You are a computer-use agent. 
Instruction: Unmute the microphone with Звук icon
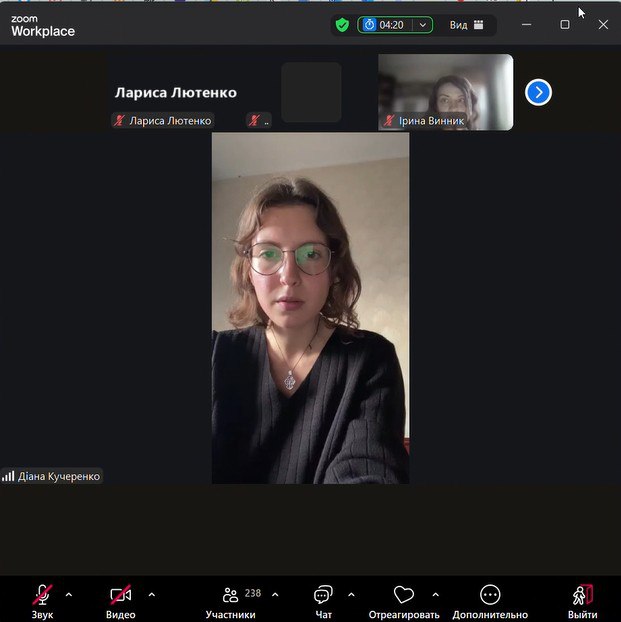coord(42,595)
